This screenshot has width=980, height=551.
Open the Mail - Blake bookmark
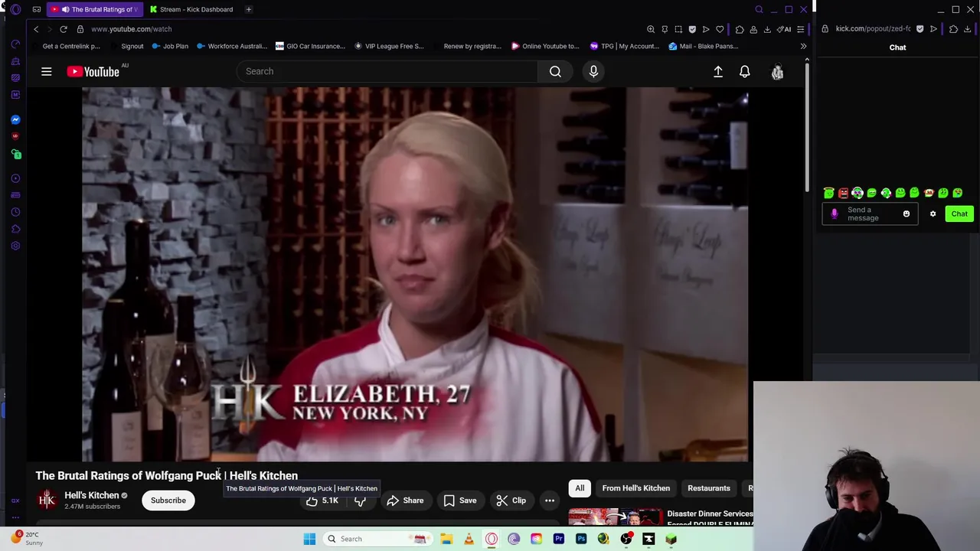(x=703, y=46)
